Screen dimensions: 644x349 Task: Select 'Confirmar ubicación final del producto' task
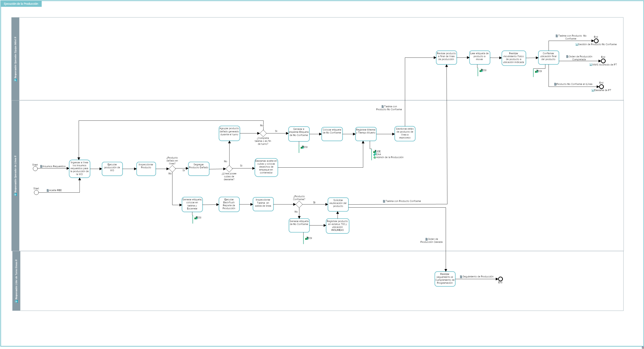[x=549, y=58]
